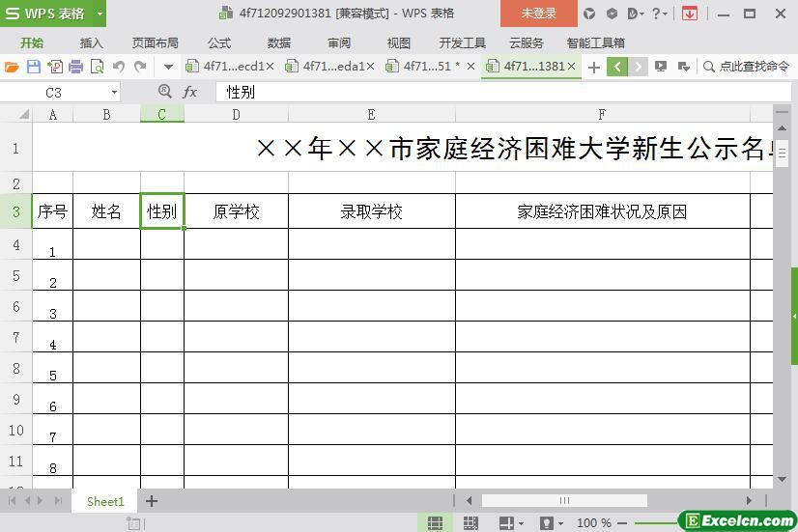Click the 100 % zoom level
The width and height of the screenshot is (798, 532).
pos(593,523)
